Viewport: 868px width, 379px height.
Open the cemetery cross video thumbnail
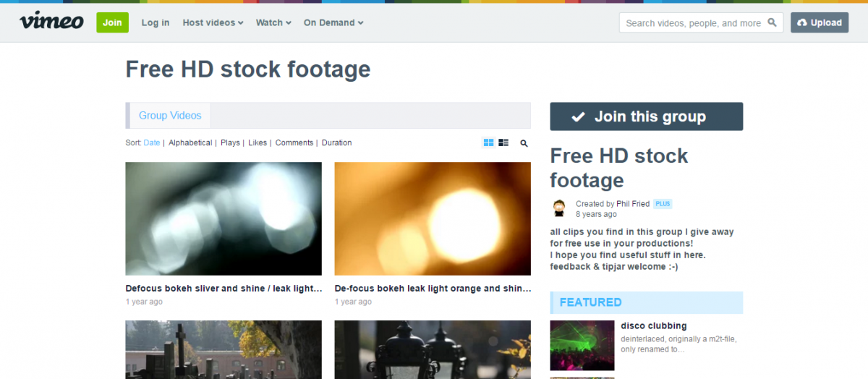click(x=224, y=350)
